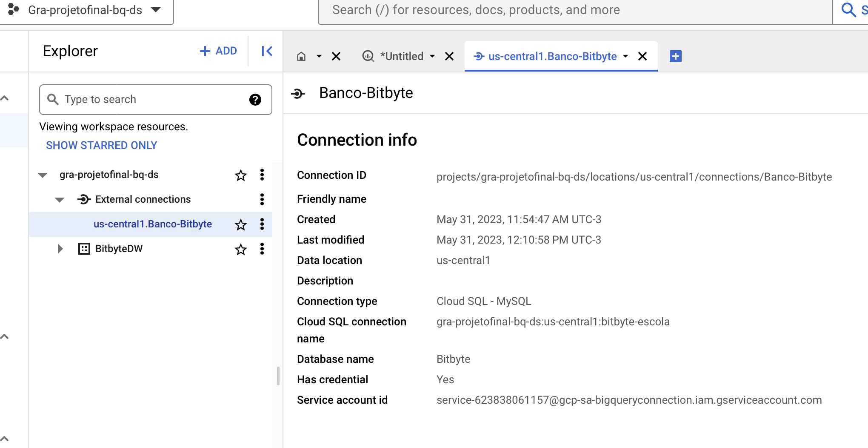The height and width of the screenshot is (448, 868).
Task: Star the BitbyteDW dataset
Action: click(241, 249)
